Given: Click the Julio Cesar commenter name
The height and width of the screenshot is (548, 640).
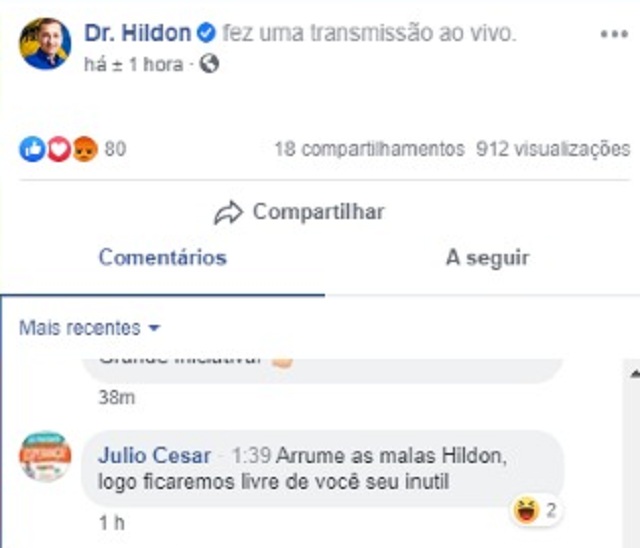Looking at the screenshot, I should 154,455.
